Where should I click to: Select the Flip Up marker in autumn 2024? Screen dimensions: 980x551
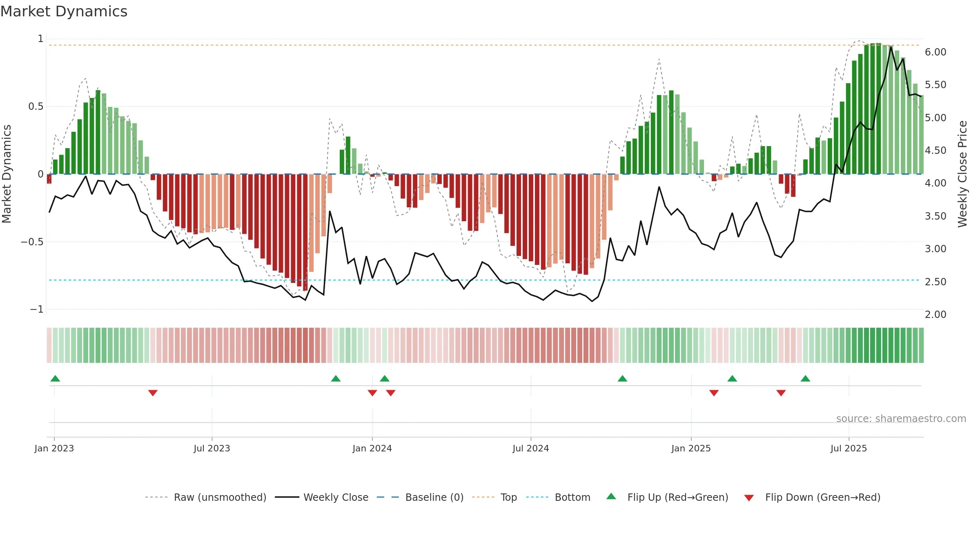tap(622, 378)
